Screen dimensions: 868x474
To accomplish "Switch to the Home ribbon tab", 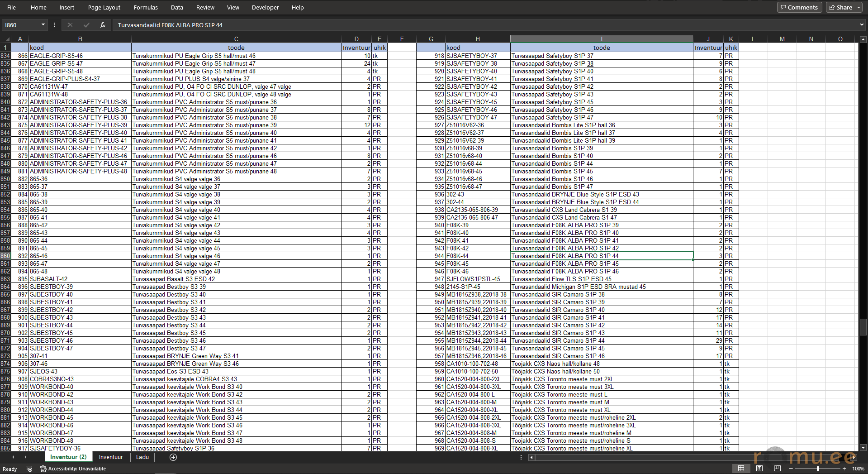I will click(x=38, y=7).
